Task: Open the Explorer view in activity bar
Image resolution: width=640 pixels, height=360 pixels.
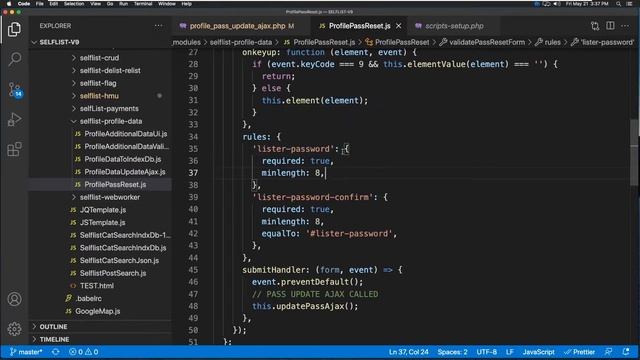Action: (x=14, y=29)
